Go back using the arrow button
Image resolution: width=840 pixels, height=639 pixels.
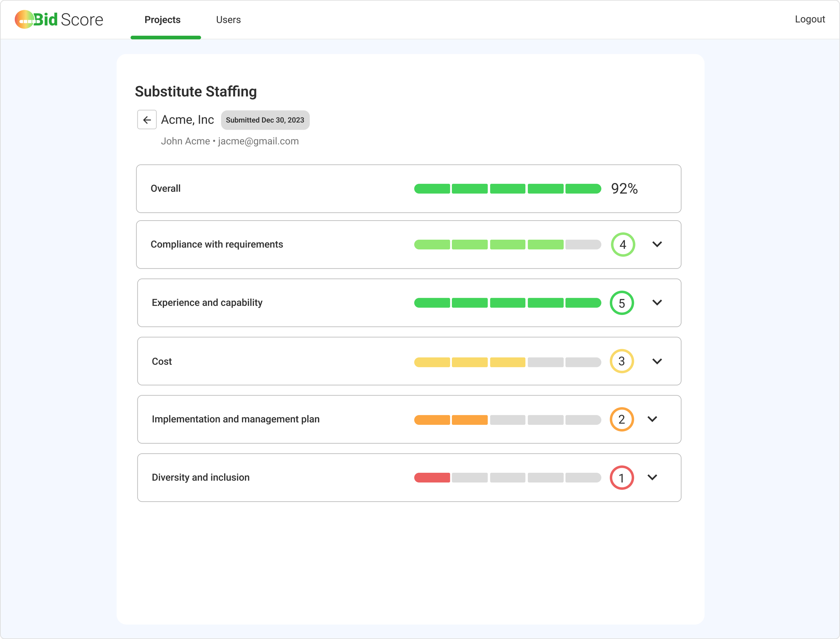pos(147,120)
